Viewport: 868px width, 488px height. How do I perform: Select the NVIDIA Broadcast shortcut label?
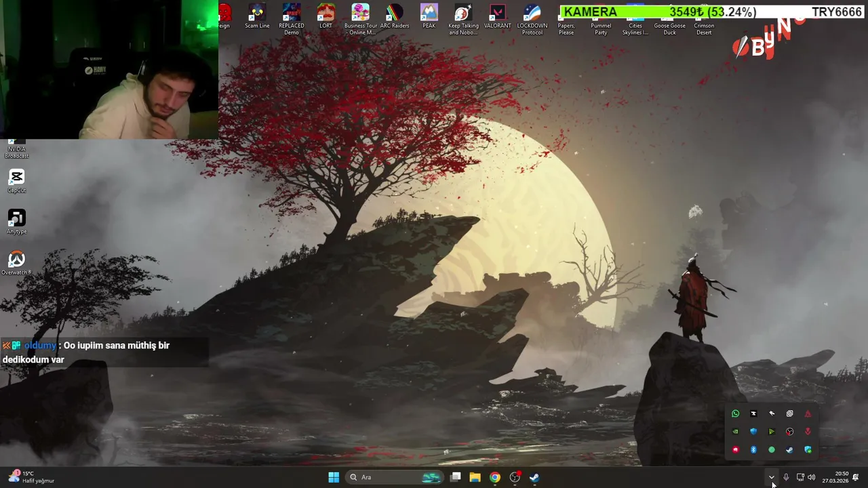[x=17, y=152]
